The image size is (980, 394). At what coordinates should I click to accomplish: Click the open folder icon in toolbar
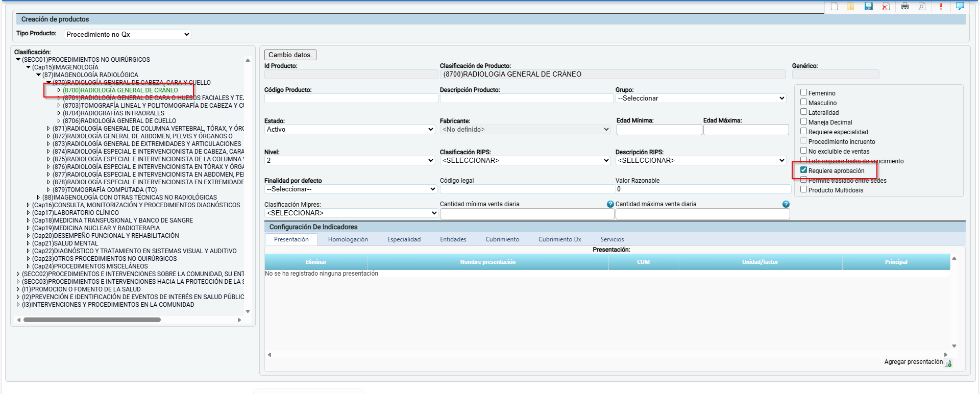pyautogui.click(x=851, y=6)
